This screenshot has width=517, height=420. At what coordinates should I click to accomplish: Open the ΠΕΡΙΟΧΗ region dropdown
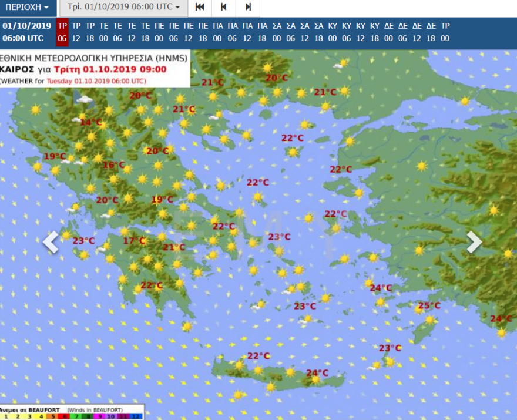point(27,8)
